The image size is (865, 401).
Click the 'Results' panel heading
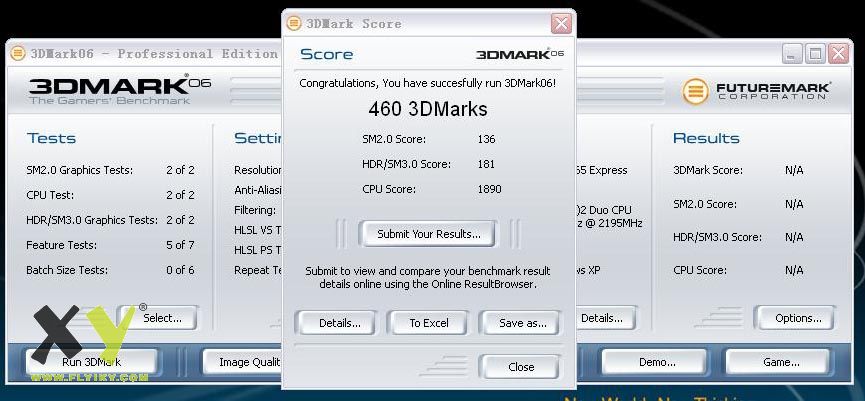coord(706,138)
